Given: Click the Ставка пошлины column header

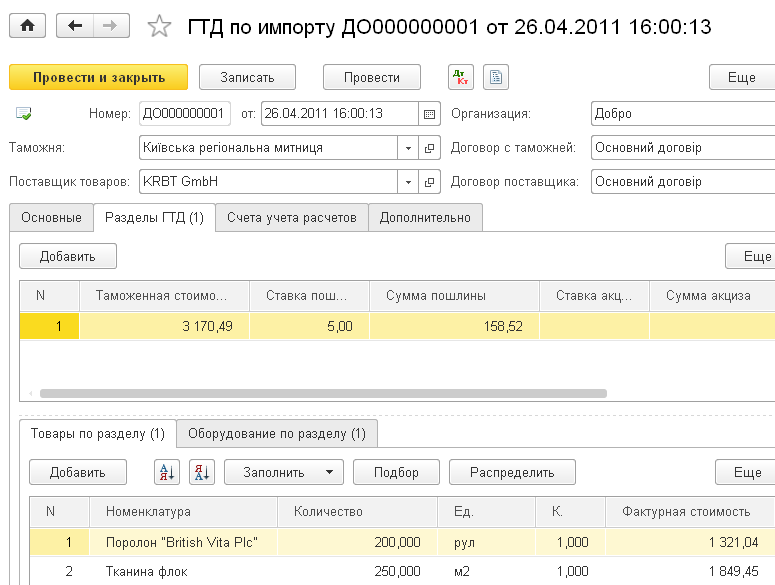Looking at the screenshot, I should pos(309,296).
